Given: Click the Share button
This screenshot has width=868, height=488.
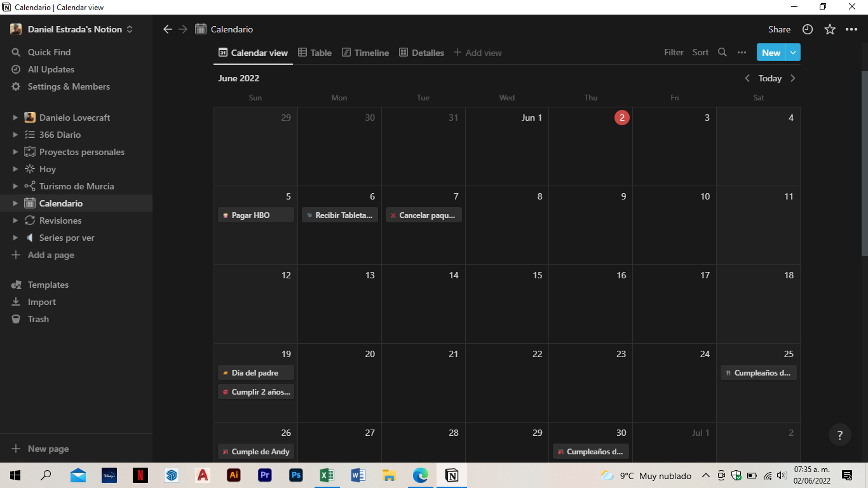Looking at the screenshot, I should (x=779, y=29).
